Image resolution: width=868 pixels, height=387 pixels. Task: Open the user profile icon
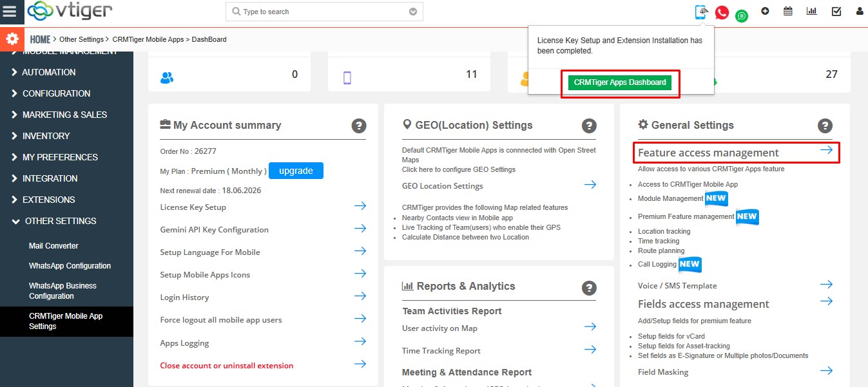point(860,11)
